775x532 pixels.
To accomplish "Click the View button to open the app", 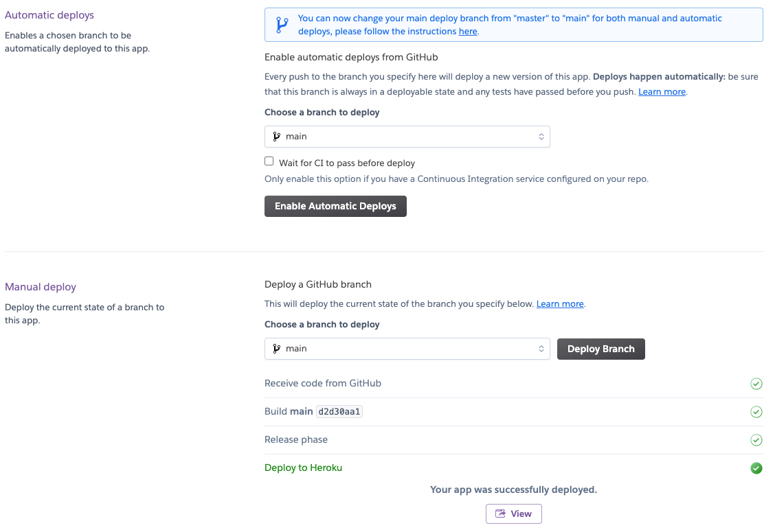I will point(513,513).
